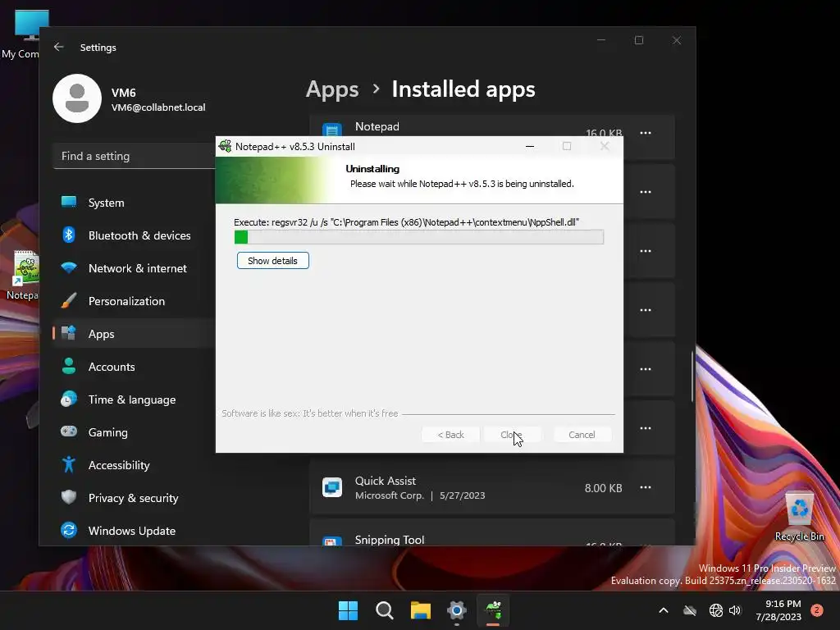Click the uninstall progress bar

419,237
